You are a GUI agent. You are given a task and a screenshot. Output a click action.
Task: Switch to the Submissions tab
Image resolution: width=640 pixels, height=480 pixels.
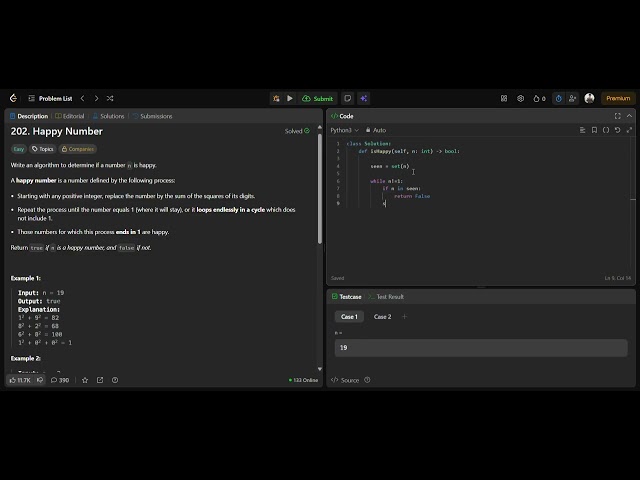click(x=152, y=116)
